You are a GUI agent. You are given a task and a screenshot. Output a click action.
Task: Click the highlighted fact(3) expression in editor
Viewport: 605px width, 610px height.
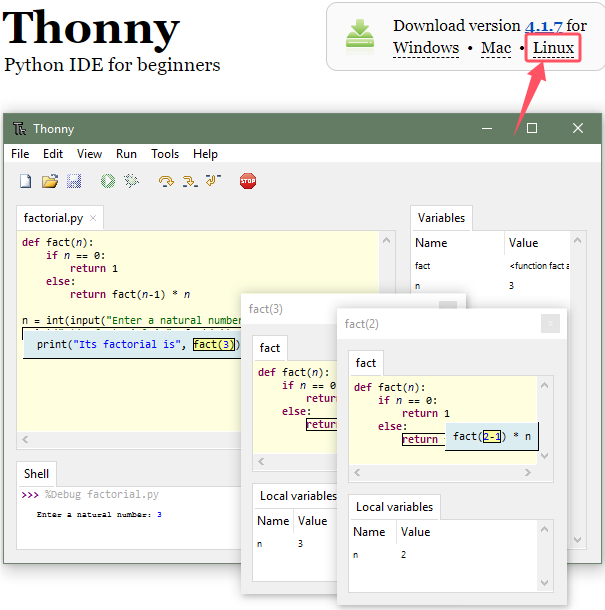point(214,345)
